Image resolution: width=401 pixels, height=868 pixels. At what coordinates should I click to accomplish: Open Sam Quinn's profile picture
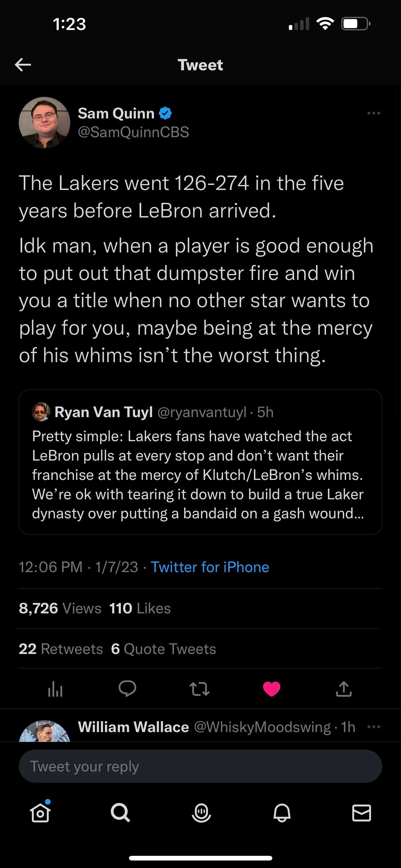coord(44,123)
